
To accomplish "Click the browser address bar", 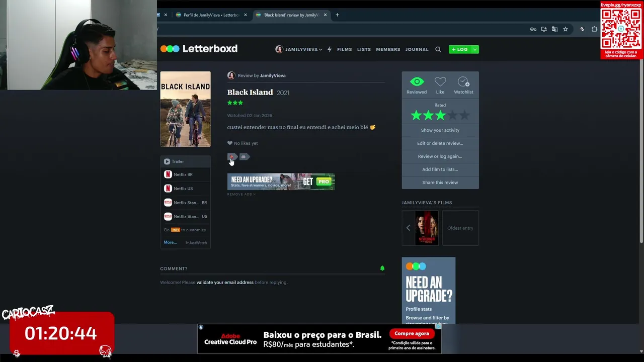I will click(342, 29).
